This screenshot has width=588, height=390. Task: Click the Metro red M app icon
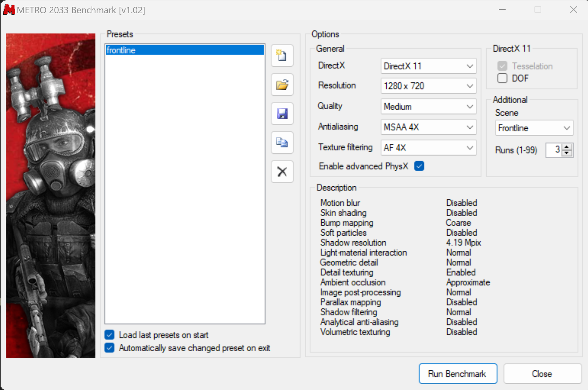point(9,10)
